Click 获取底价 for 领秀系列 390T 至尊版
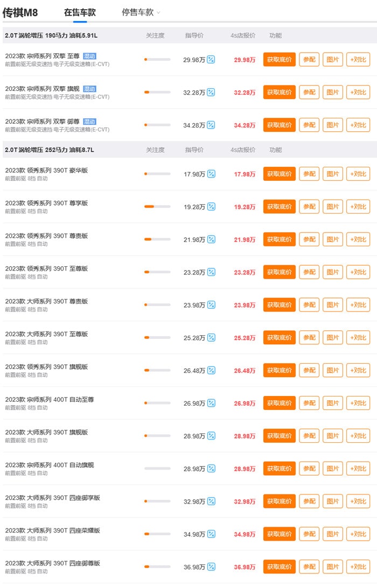The image size is (377, 588). tap(280, 272)
